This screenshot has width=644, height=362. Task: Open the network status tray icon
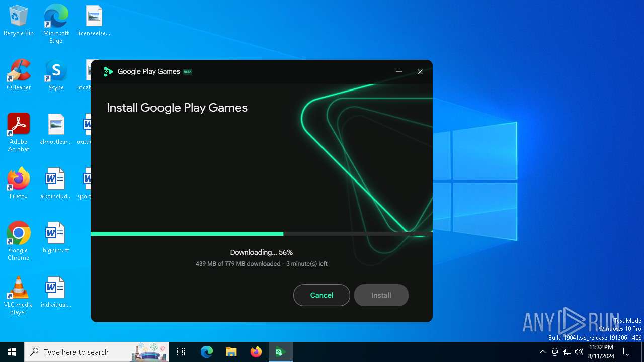click(x=567, y=352)
